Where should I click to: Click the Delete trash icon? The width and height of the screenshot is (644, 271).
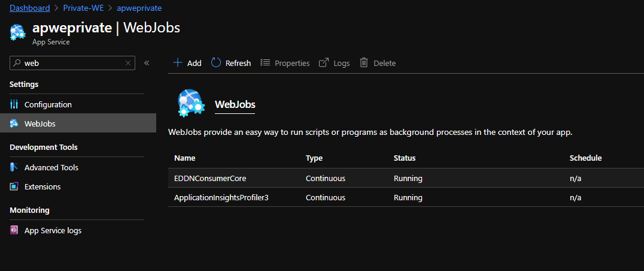(x=363, y=63)
